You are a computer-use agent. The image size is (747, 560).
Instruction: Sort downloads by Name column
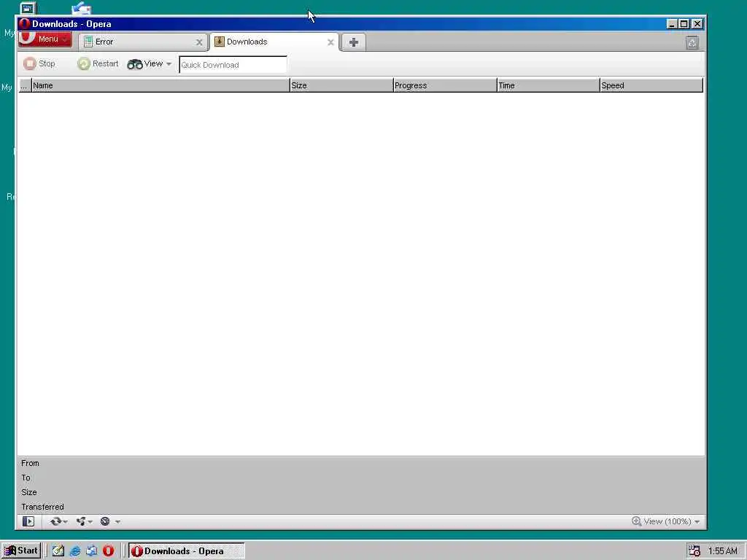160,86
